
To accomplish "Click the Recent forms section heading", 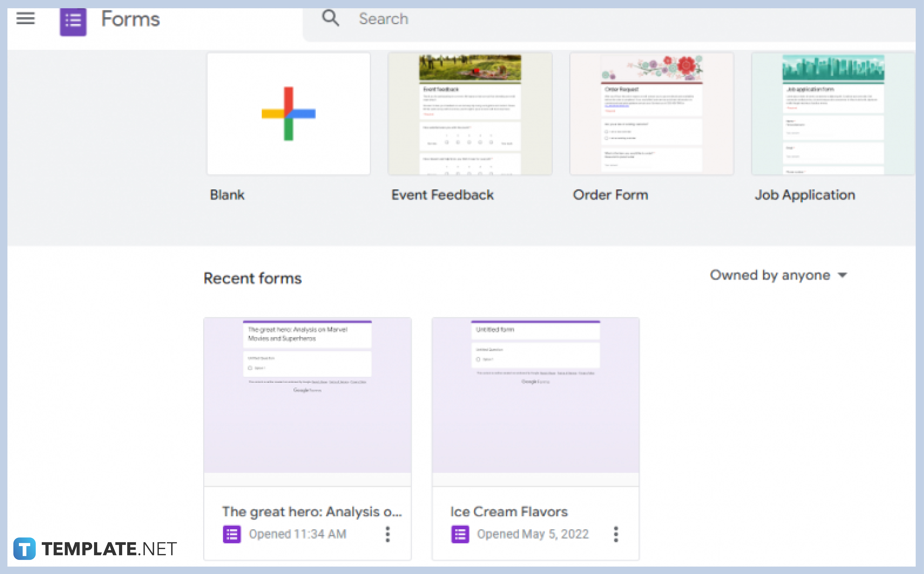I will 252,278.
